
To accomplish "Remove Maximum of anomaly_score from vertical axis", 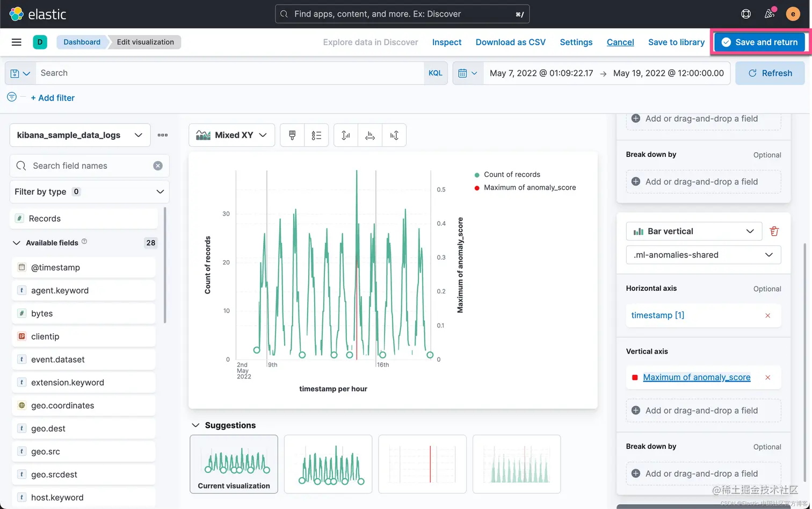I will pos(768,377).
